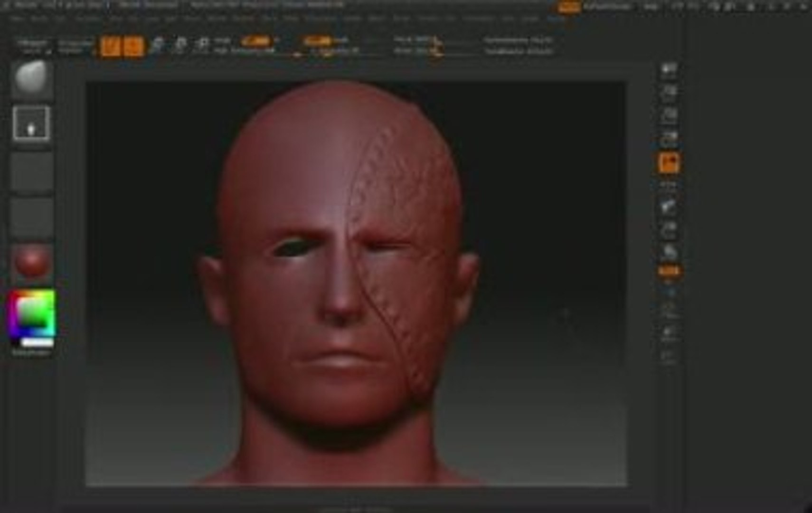Click the topmost icon of the right shelf
The height and width of the screenshot is (513, 812).
coord(669,70)
